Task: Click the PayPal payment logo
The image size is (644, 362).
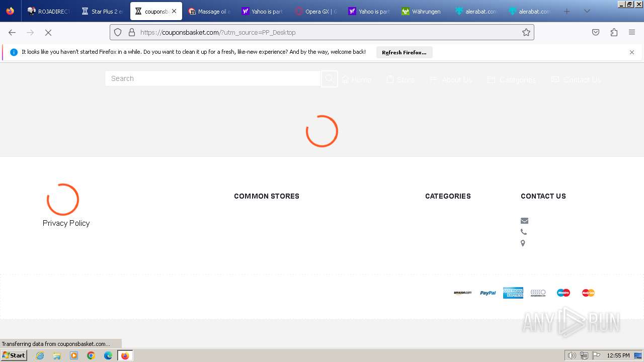Action: (x=488, y=293)
